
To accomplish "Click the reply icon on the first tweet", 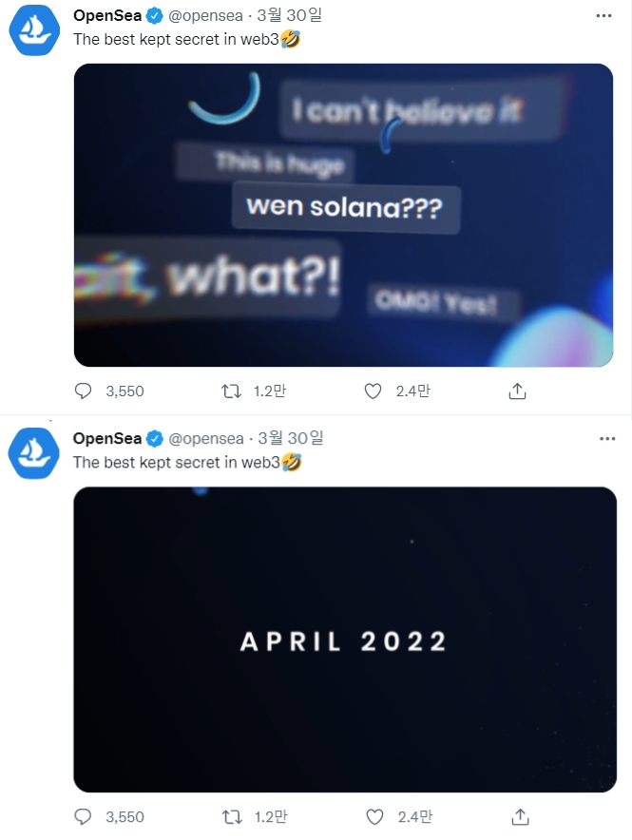I will (83, 391).
